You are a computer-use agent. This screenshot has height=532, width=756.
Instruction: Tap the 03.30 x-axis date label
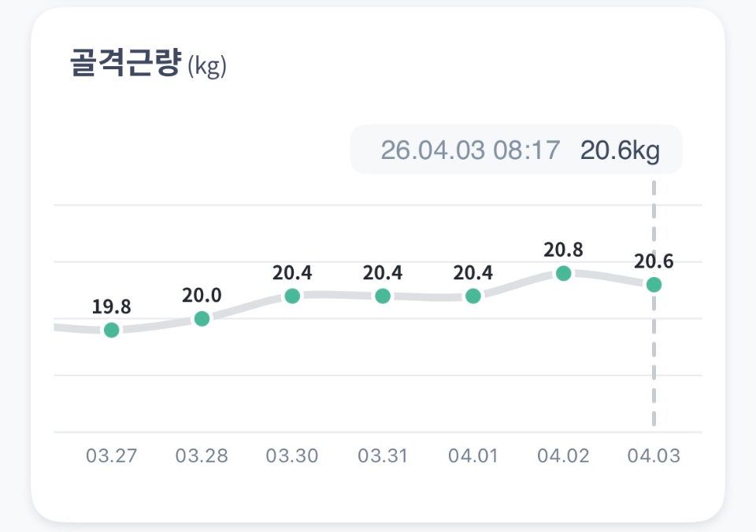[292, 456]
